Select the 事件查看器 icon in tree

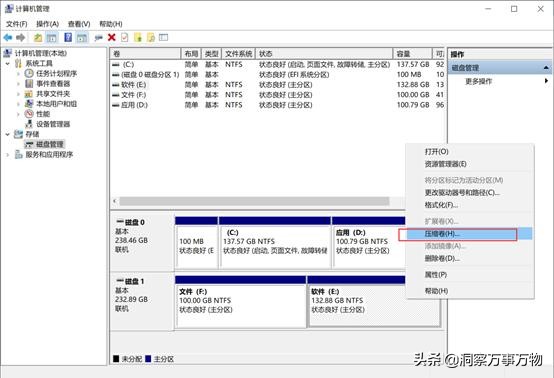29,84
